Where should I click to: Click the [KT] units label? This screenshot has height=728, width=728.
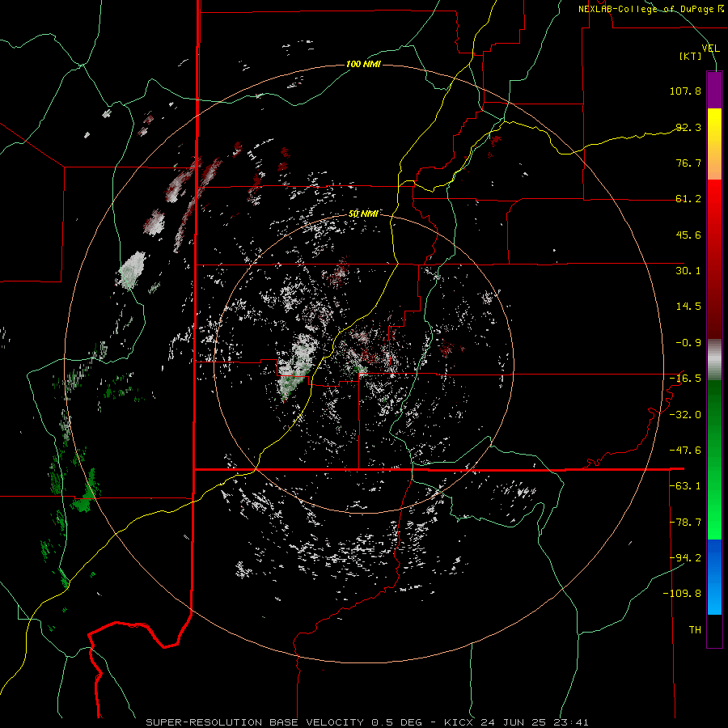coord(691,56)
